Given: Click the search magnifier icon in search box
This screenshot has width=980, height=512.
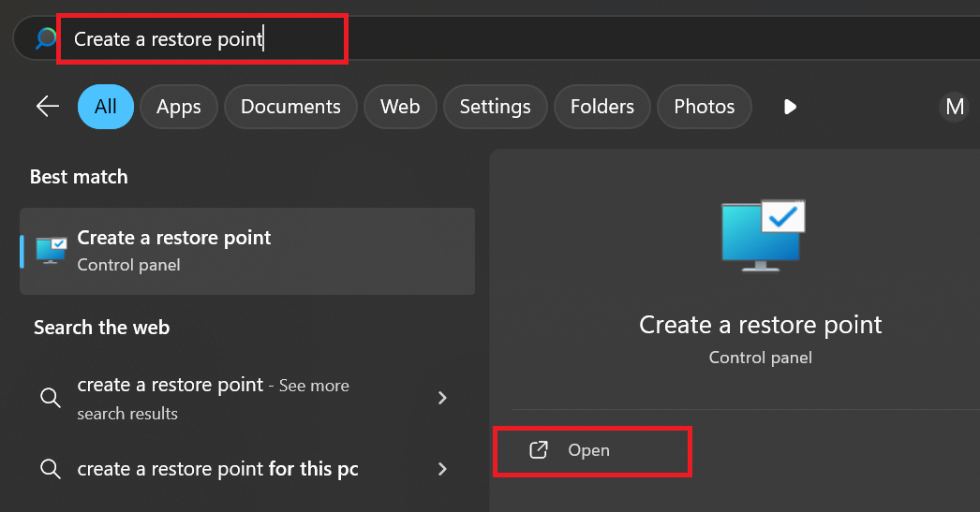Looking at the screenshot, I should click(x=46, y=38).
